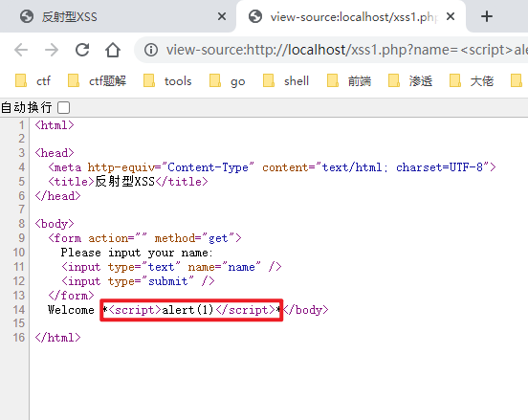Image resolution: width=528 pixels, height=420 pixels.
Task: Click the </head> closing tag
Action: coord(57,196)
